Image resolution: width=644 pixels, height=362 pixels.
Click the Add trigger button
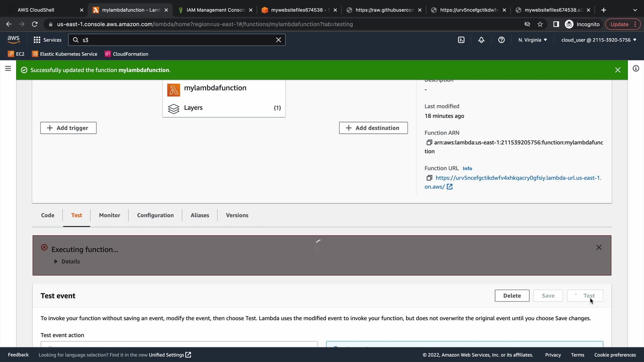click(x=68, y=128)
